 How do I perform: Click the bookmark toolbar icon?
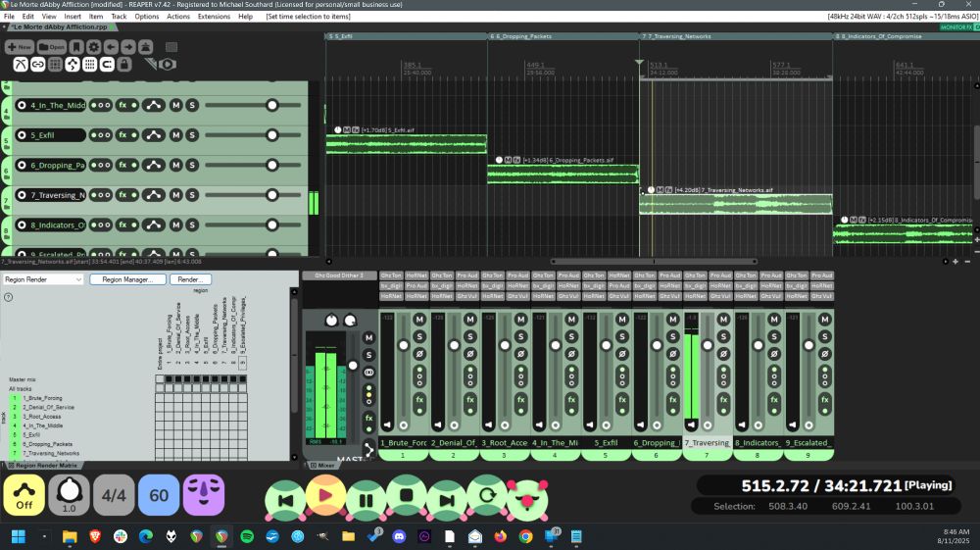tap(76, 47)
